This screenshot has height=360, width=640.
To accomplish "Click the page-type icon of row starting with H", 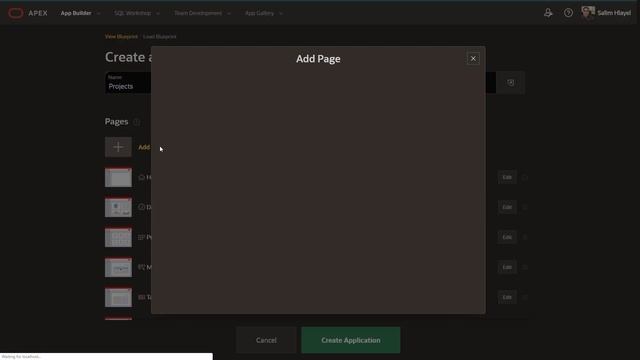I will point(141,177).
